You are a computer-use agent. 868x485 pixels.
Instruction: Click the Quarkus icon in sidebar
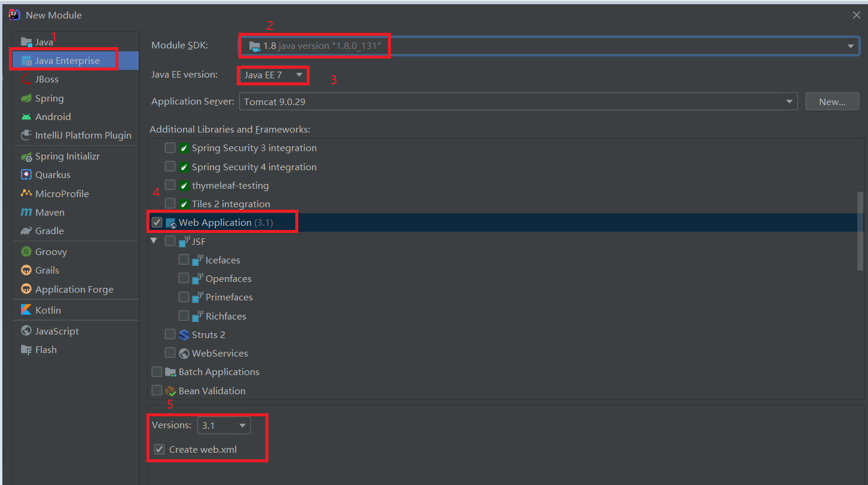[x=26, y=175]
